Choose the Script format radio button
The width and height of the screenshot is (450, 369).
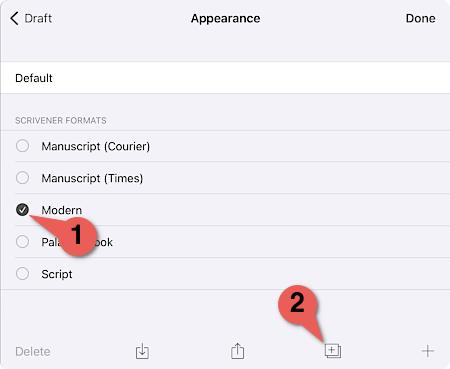tap(22, 274)
